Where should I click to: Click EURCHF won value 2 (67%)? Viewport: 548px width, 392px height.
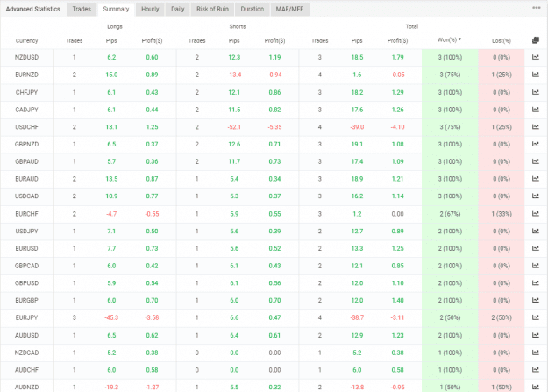(450, 214)
